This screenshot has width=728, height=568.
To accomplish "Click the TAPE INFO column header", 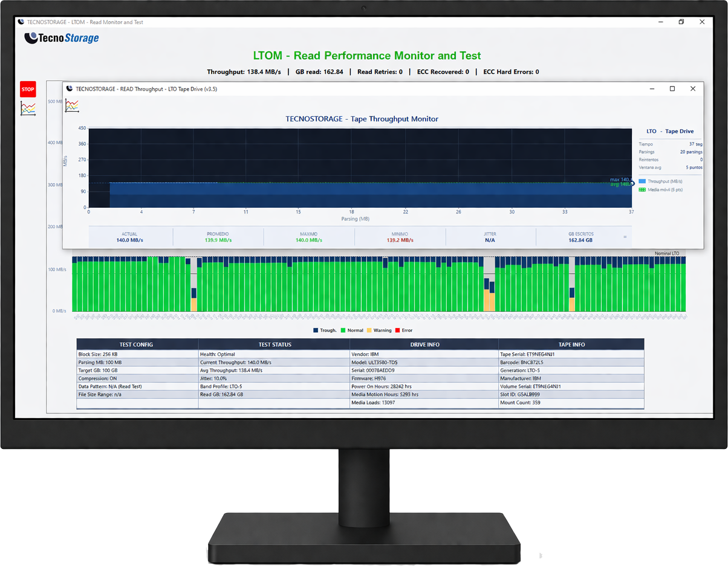I will 571,344.
